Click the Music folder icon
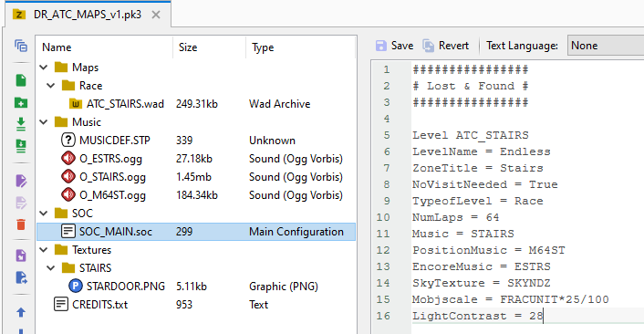The height and width of the screenshot is (334, 644). pyautogui.click(x=61, y=121)
